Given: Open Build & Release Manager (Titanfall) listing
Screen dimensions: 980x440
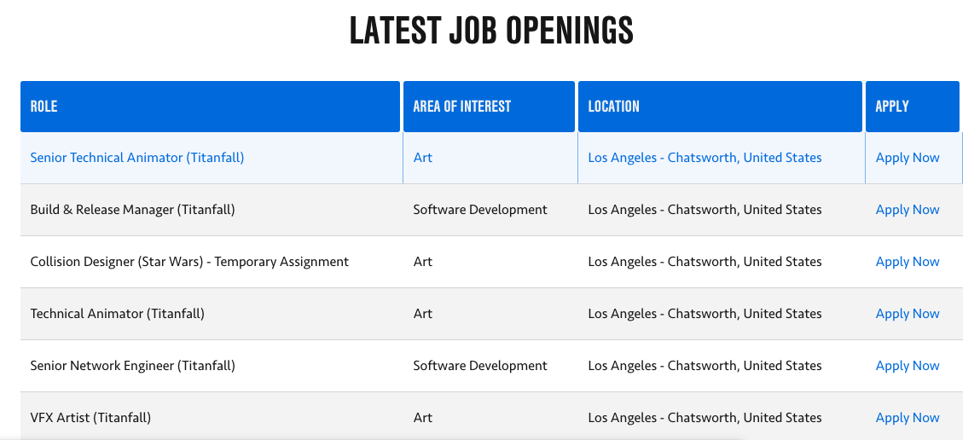Looking at the screenshot, I should (132, 210).
